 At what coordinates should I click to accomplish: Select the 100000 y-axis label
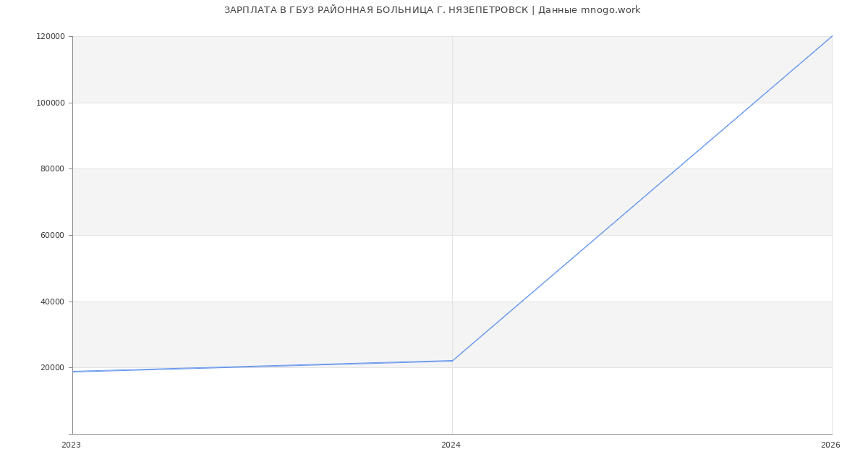point(51,103)
